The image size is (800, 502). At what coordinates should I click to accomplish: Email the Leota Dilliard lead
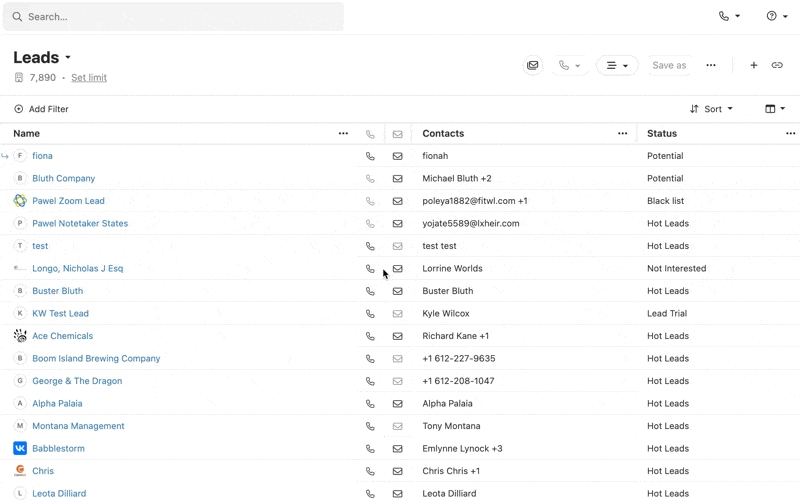[x=397, y=493]
